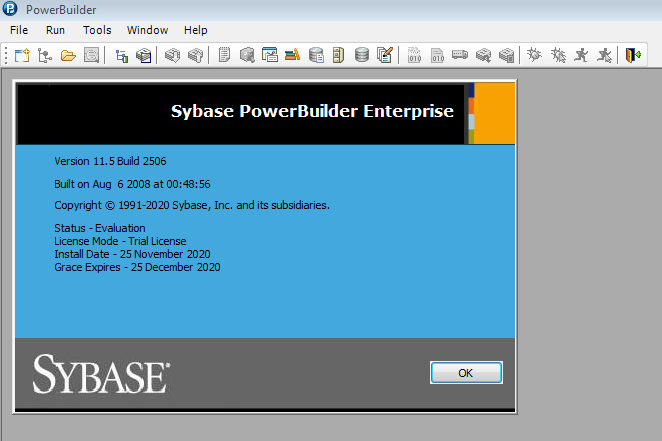Viewport: 662px width, 441px height.
Task: Click the Skip operation toolbar icon
Action: click(483, 55)
